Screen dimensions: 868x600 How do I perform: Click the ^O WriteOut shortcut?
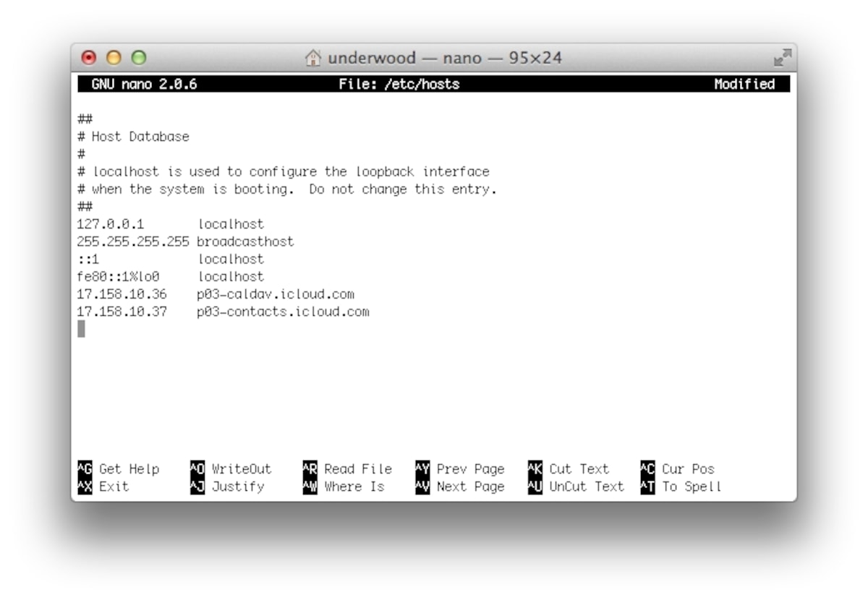[x=231, y=469]
